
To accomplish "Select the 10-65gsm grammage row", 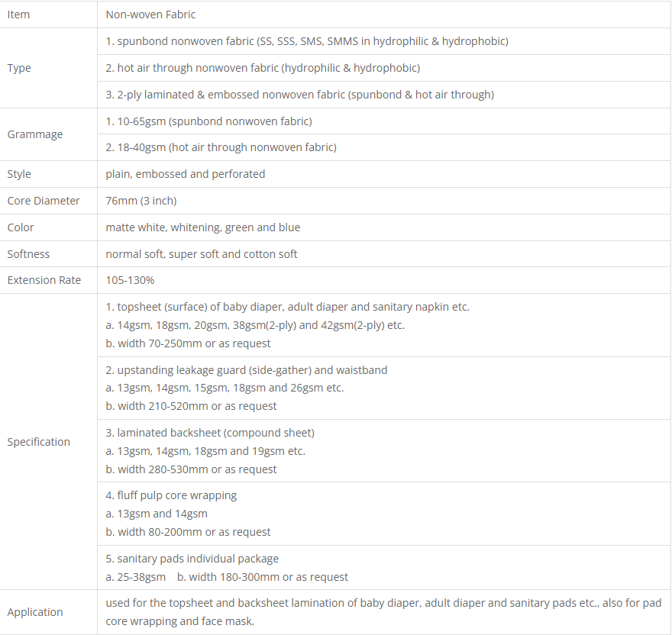I will tap(208, 121).
